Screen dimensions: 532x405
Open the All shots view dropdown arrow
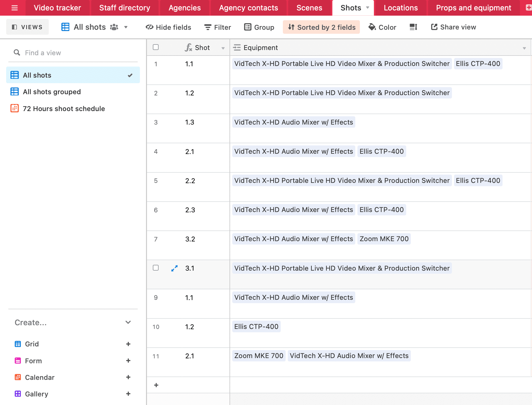click(x=126, y=27)
